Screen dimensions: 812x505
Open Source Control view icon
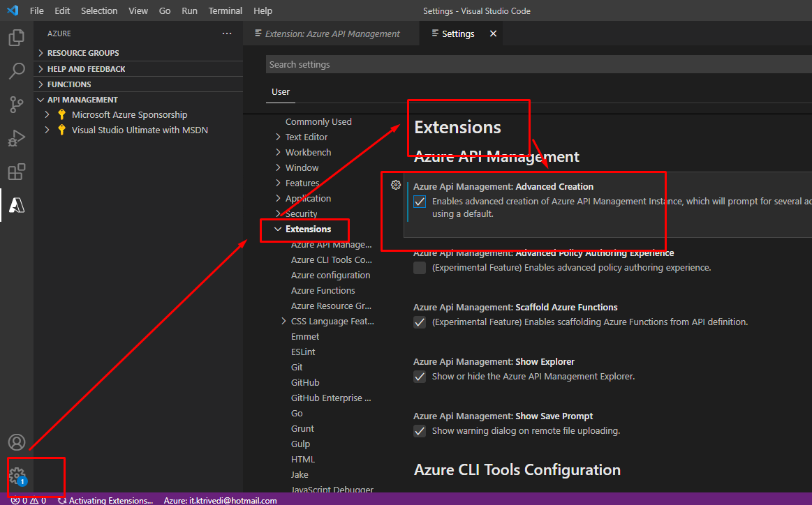[x=17, y=105]
